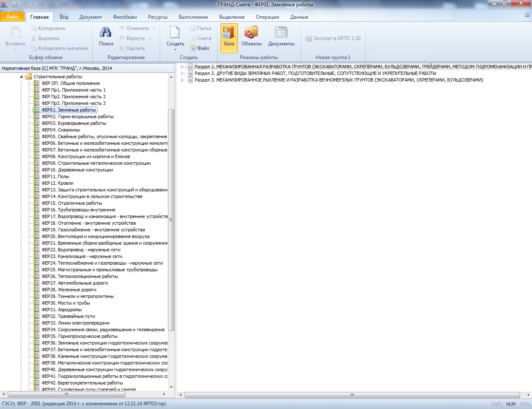Collapse the Строительные работы folder

click(x=21, y=77)
